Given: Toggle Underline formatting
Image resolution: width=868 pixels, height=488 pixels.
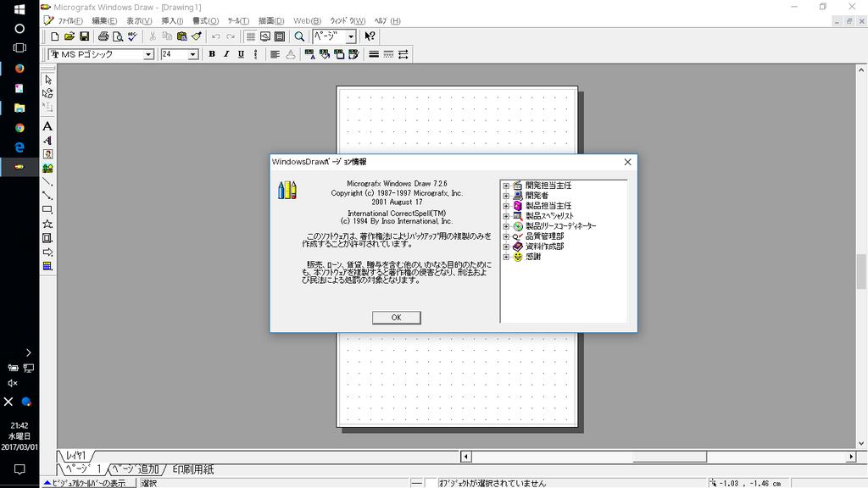Looking at the screenshot, I should [x=241, y=54].
